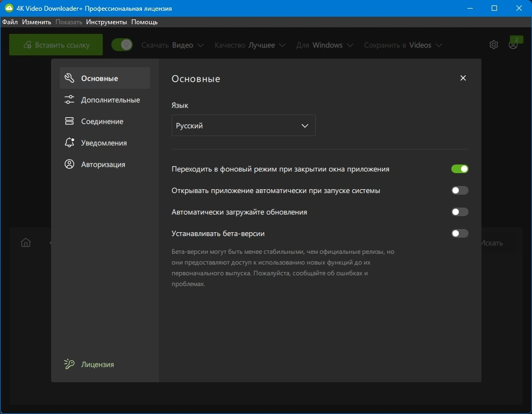Viewport: 532px width, 414px height.
Task: Click the account profile icon with badge
Action: (513, 45)
